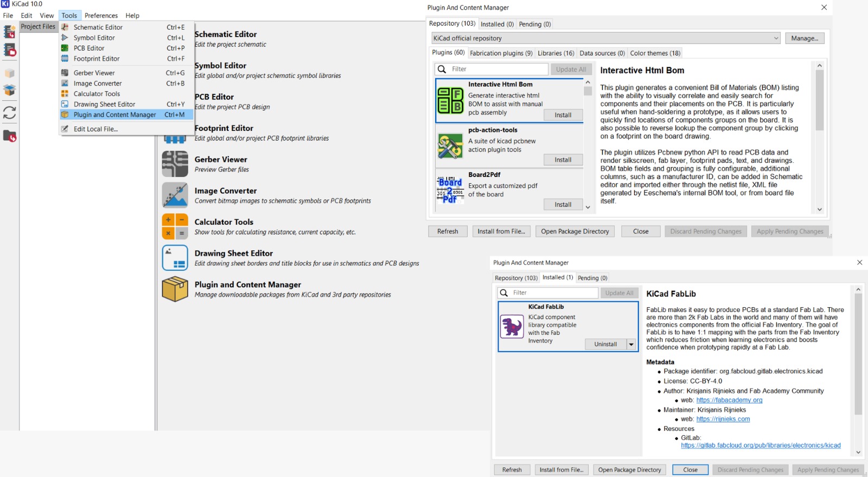Choose Image Converter from the Tools menu

click(x=126, y=83)
